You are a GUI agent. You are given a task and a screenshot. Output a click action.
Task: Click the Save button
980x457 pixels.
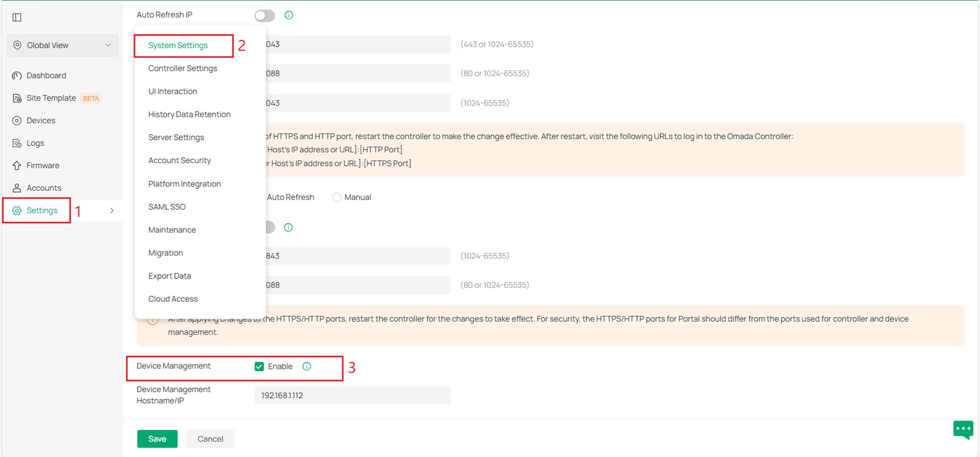pyautogui.click(x=157, y=438)
